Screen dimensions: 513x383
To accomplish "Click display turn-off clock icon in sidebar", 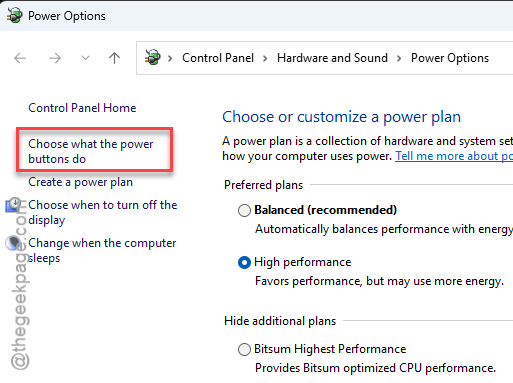I will click(13, 204).
